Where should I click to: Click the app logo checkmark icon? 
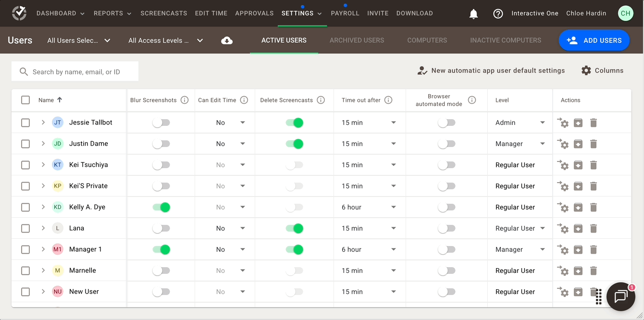[x=19, y=13]
